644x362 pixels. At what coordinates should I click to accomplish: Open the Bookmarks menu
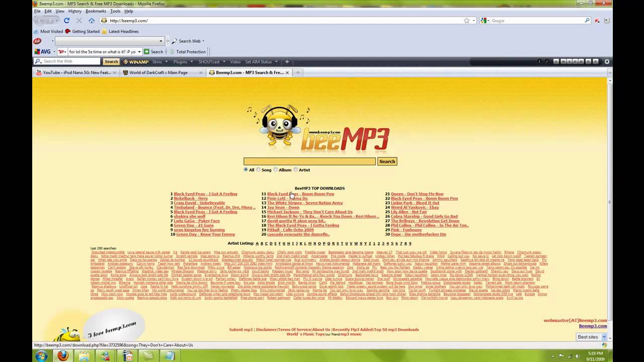pyautogui.click(x=96, y=11)
